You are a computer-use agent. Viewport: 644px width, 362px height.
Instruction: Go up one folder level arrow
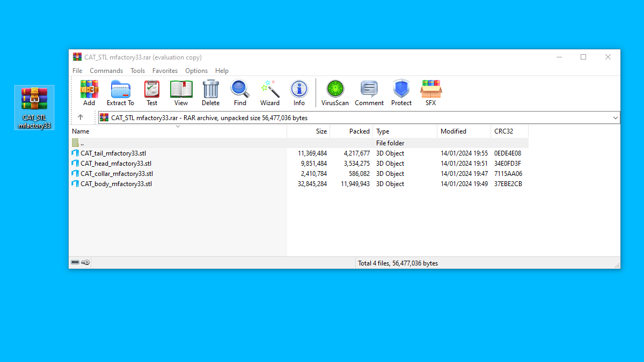[80, 117]
